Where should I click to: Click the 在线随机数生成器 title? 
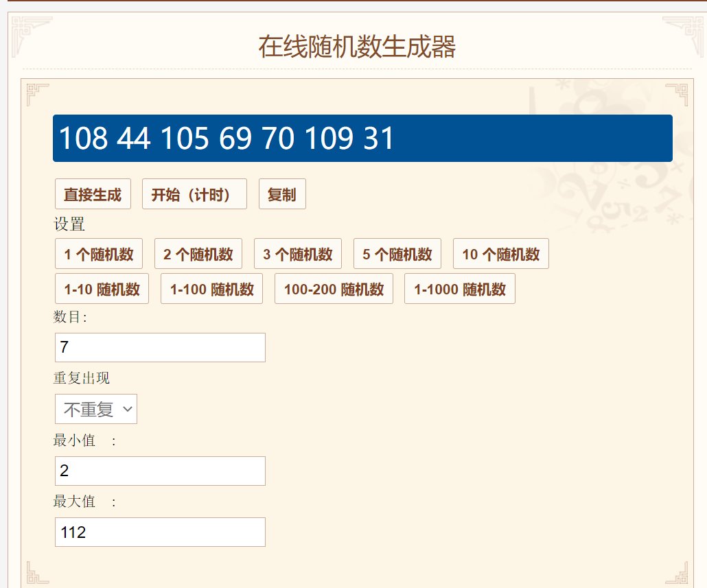point(357,47)
